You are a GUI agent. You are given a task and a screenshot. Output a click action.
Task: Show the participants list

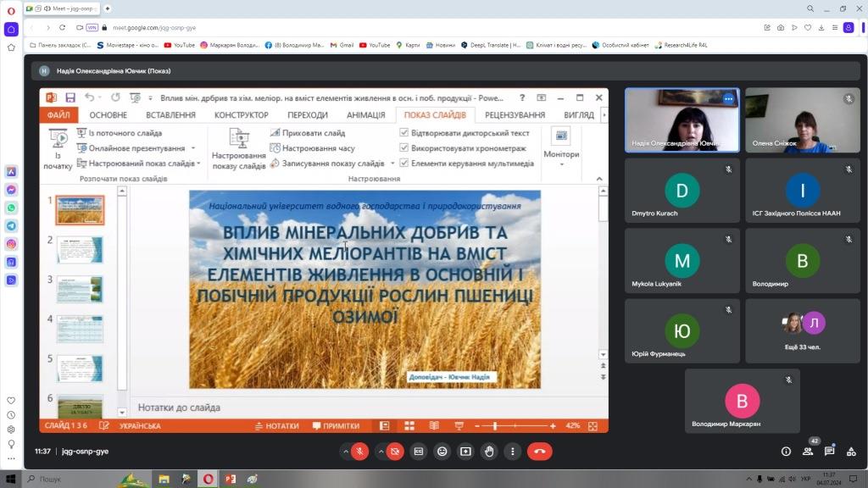[x=808, y=452]
